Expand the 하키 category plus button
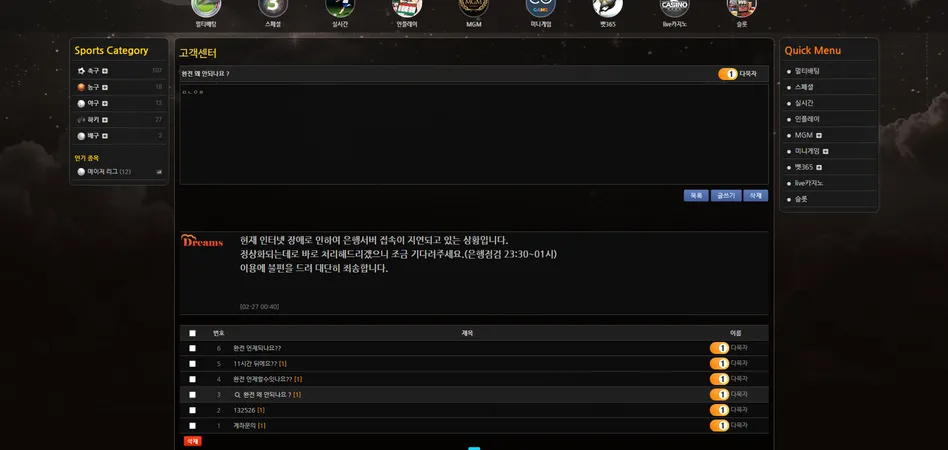This screenshot has height=450, width=948. 105,120
